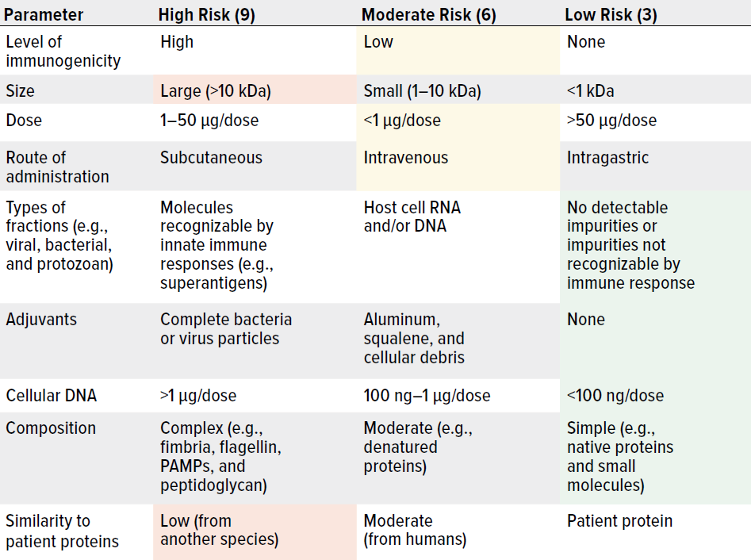Viewport: 751px width, 560px height.
Task: Click the "High Risk (9)" column header
Action: tap(206, 15)
